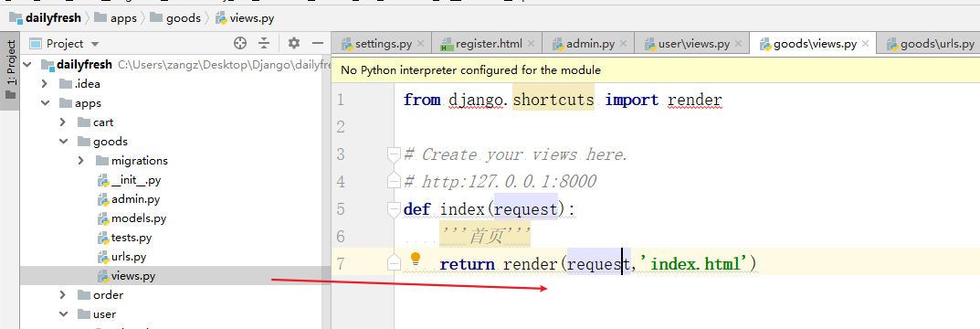Click line number 2 in gutter

click(x=340, y=127)
